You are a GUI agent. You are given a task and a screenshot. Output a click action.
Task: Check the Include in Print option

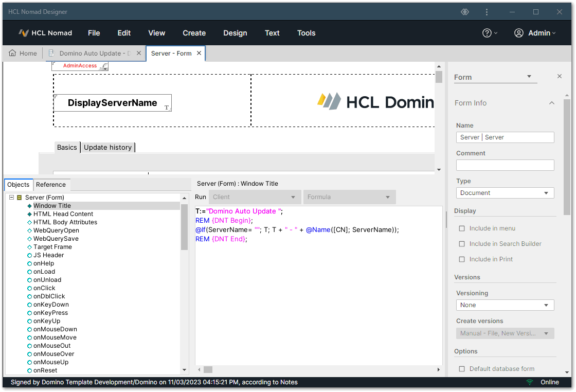click(x=462, y=259)
